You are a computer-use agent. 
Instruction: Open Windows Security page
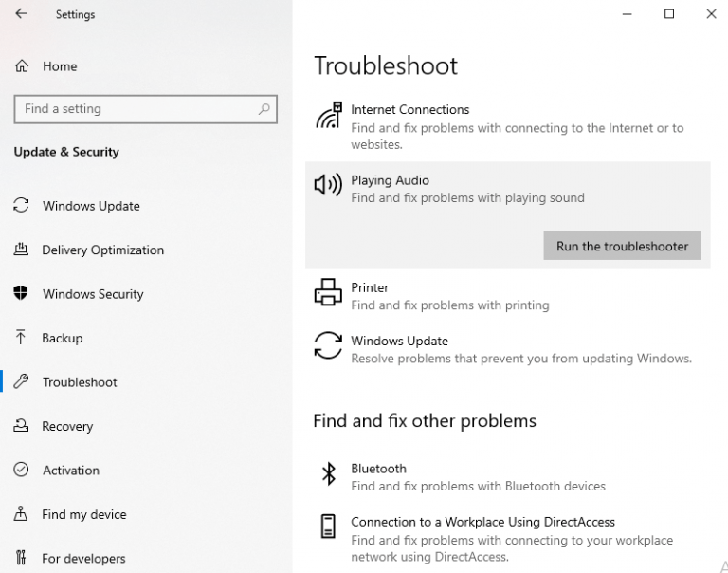(93, 294)
